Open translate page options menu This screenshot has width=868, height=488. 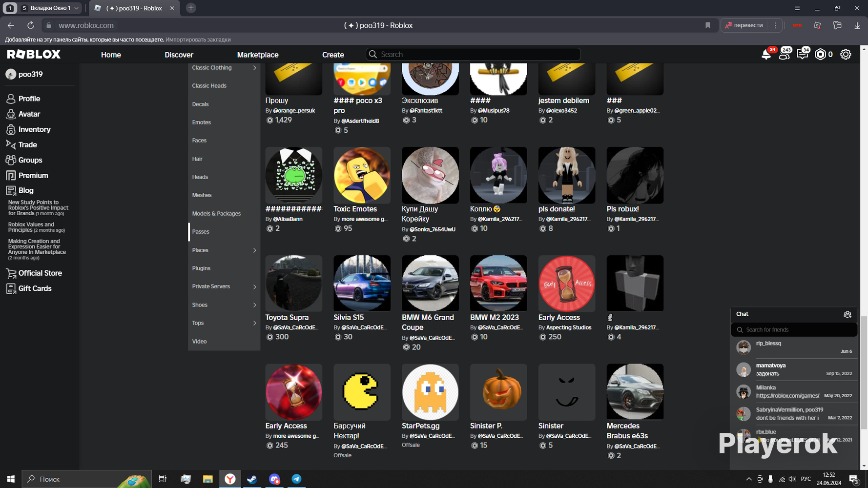pos(775,25)
